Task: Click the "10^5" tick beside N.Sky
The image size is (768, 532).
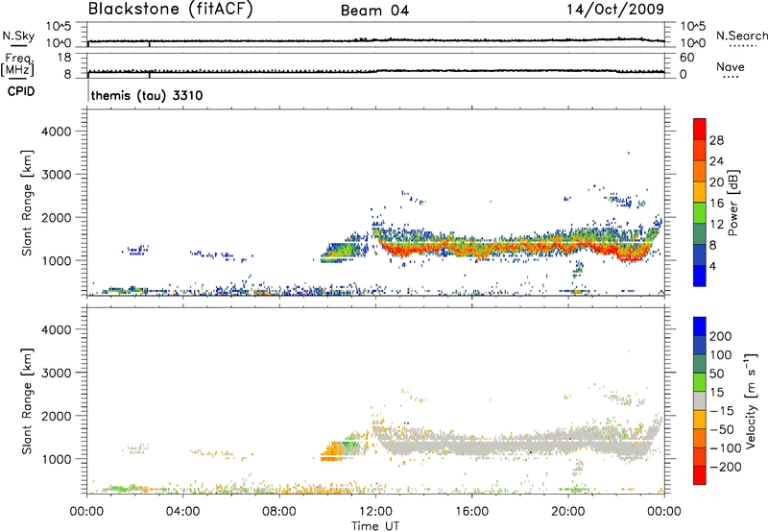Action: click(59, 27)
